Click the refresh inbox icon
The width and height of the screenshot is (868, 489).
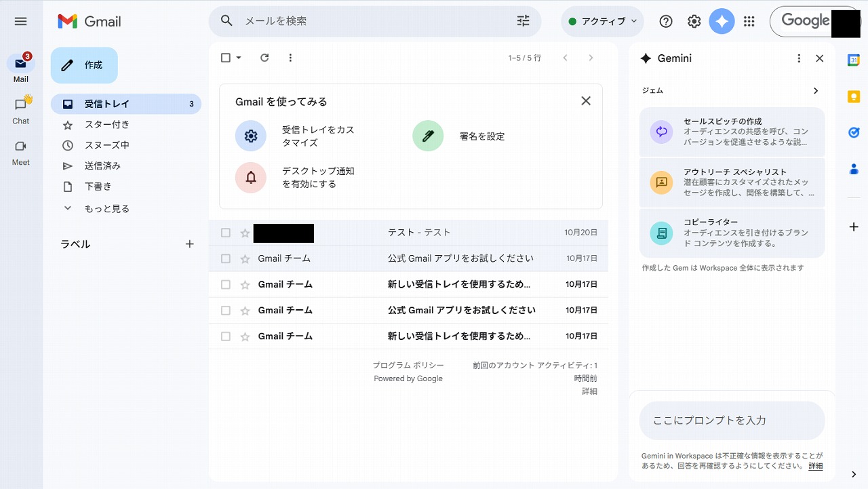[264, 58]
